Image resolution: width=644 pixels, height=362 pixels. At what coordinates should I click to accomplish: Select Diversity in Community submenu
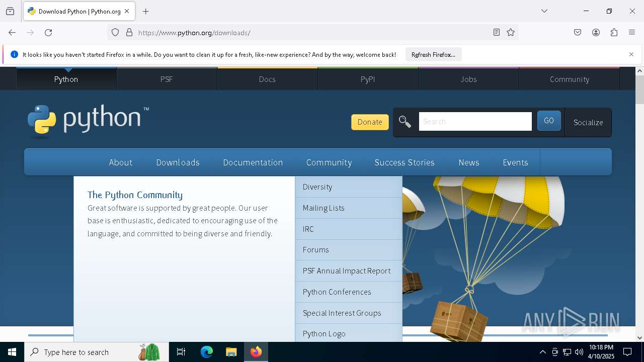(349, 187)
